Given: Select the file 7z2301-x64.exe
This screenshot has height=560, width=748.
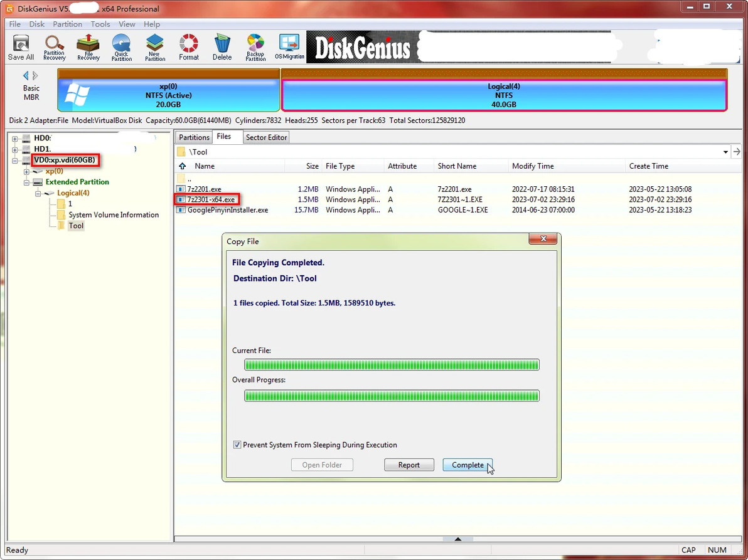Looking at the screenshot, I should (x=211, y=199).
